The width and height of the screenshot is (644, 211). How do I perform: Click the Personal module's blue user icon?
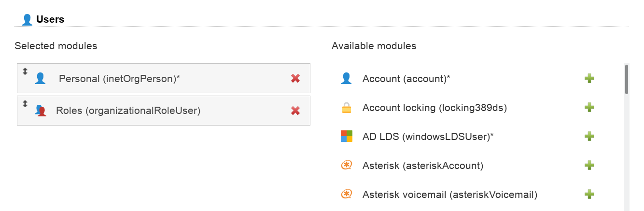click(x=40, y=78)
